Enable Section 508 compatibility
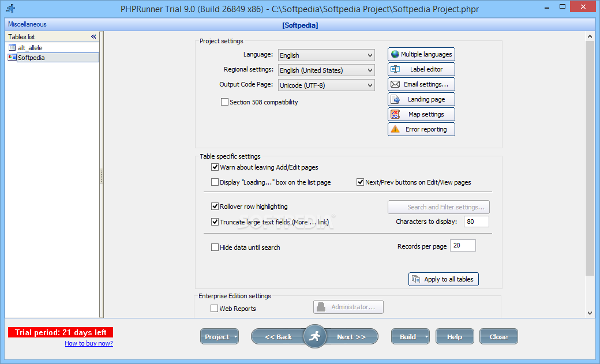 click(x=224, y=102)
